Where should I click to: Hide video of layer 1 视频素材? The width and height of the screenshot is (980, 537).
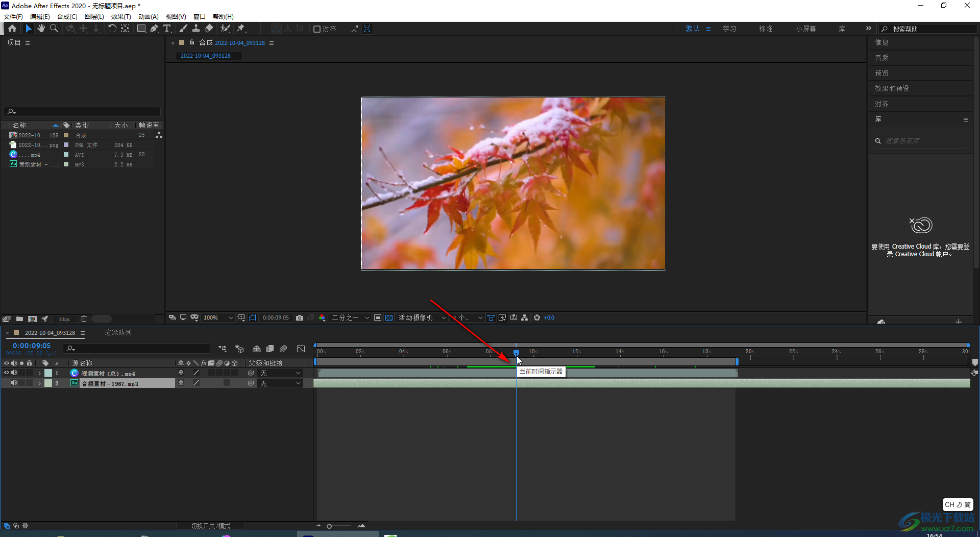click(7, 373)
